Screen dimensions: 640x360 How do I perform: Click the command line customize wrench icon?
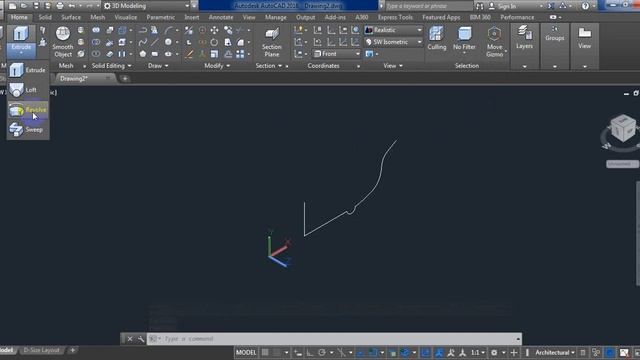pyautogui.click(x=141, y=339)
